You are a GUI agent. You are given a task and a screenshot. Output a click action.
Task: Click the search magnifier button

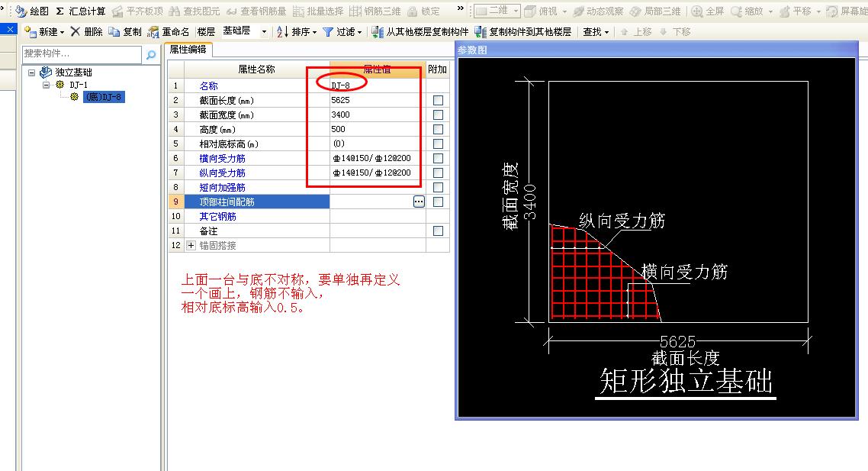click(x=150, y=54)
